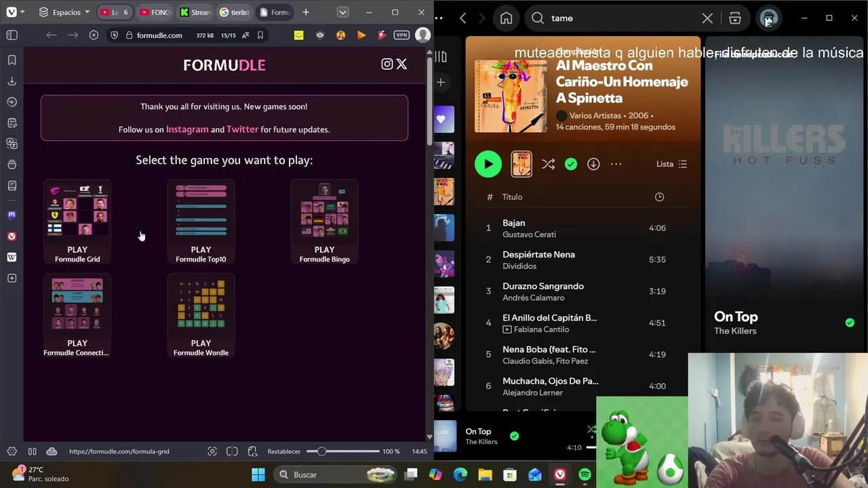Toggle album saved checkmark in library
The height and width of the screenshot is (488, 868).
pyautogui.click(x=571, y=164)
